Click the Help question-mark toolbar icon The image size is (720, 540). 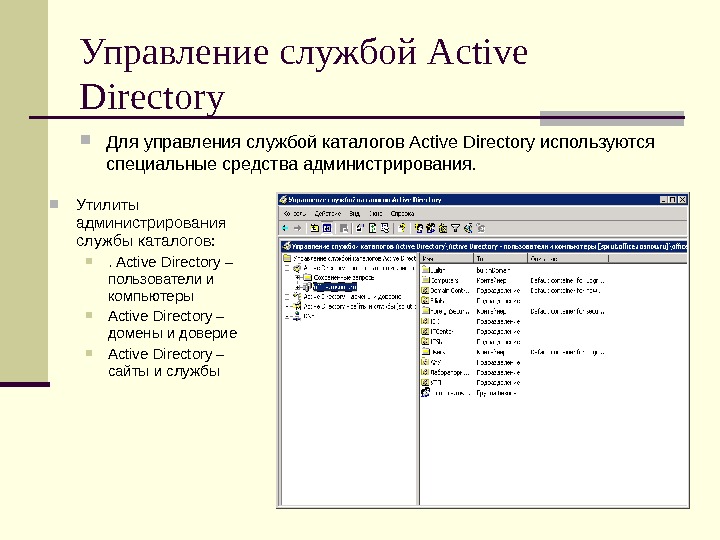tap(402, 228)
